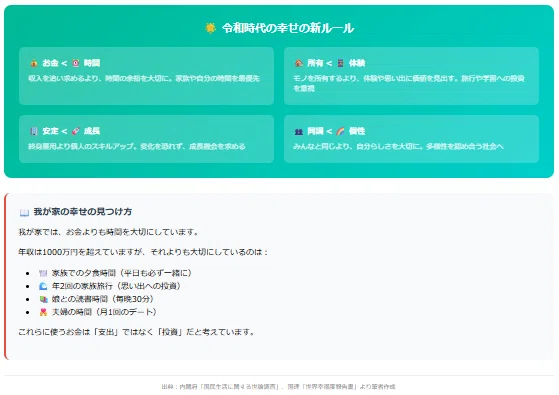Image resolution: width=559 pixels, height=395 pixels.
Task: Click the お金 < 時間 card description text
Action: (x=144, y=78)
